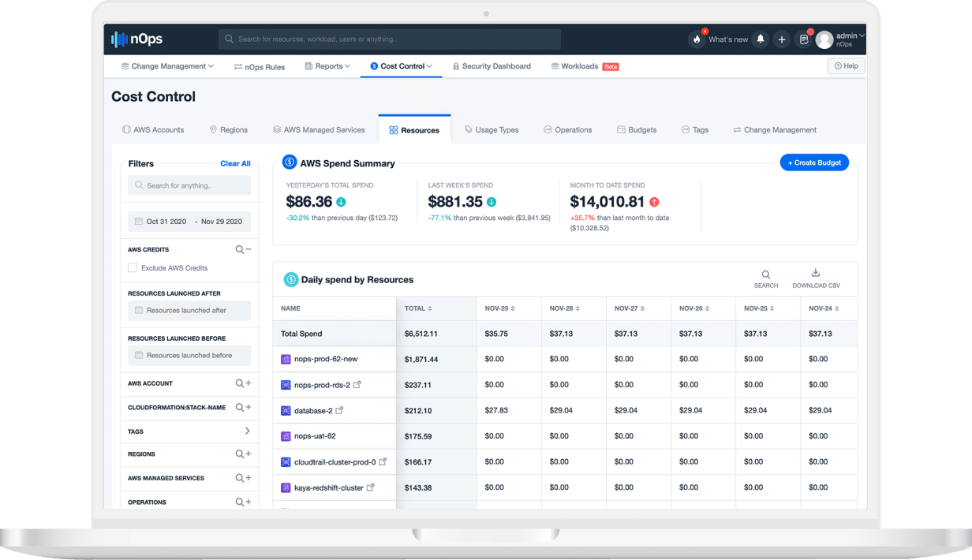Image resolution: width=972 pixels, height=560 pixels.
Task: Sort by the NOV-29 column arrows
Action: point(514,308)
